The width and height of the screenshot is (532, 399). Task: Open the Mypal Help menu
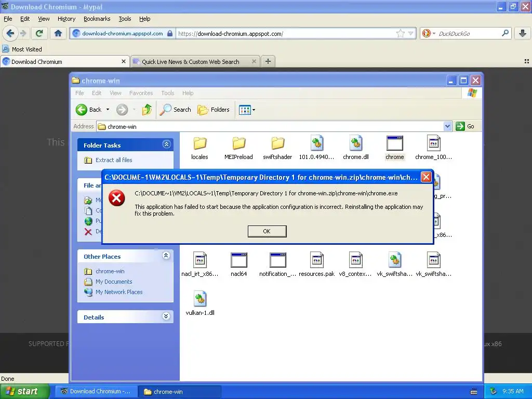(144, 19)
